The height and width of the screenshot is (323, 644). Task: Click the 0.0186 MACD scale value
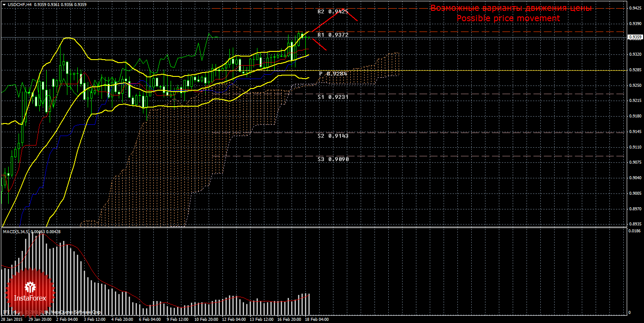pos(635,232)
